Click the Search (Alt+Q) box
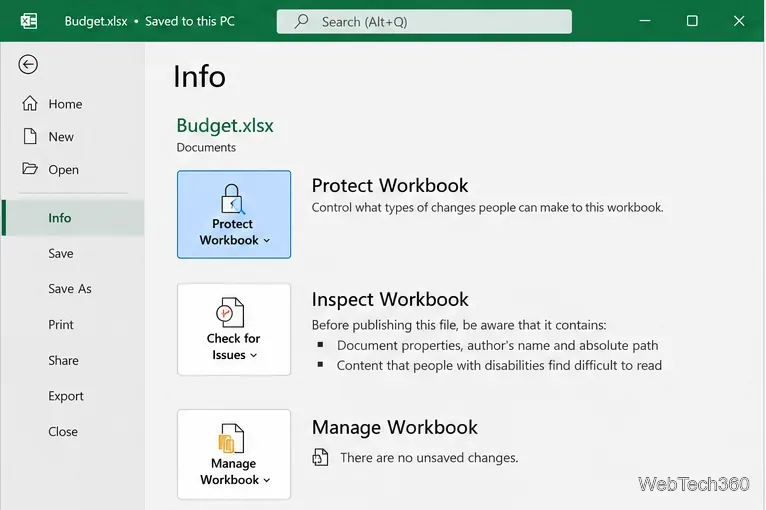This screenshot has height=510, width=766. click(424, 21)
